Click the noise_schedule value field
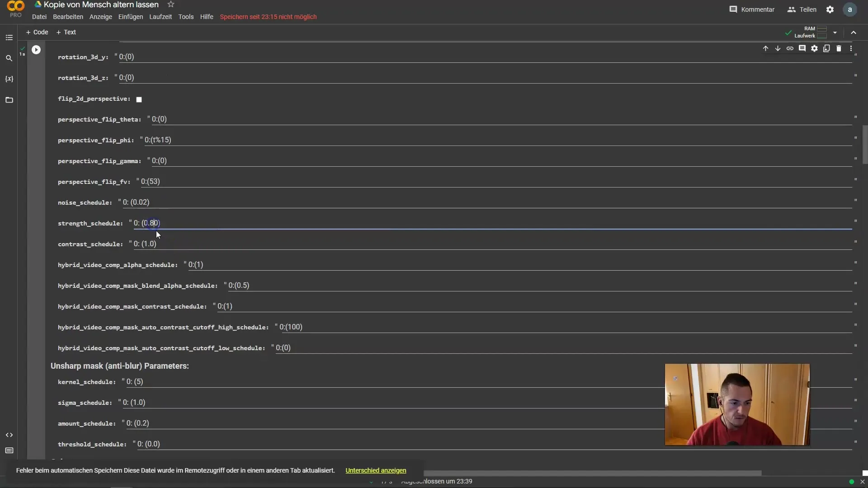 pos(137,202)
